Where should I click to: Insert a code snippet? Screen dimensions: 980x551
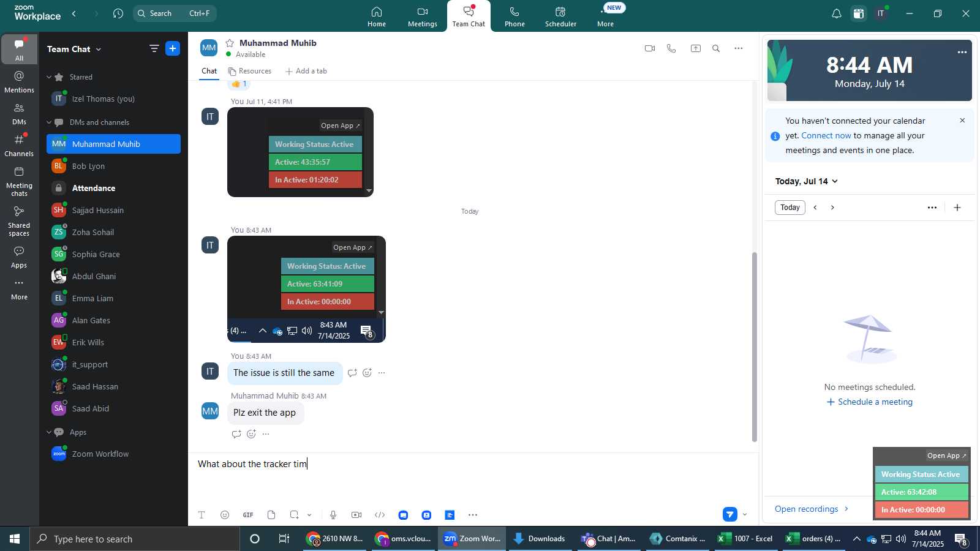tap(380, 515)
